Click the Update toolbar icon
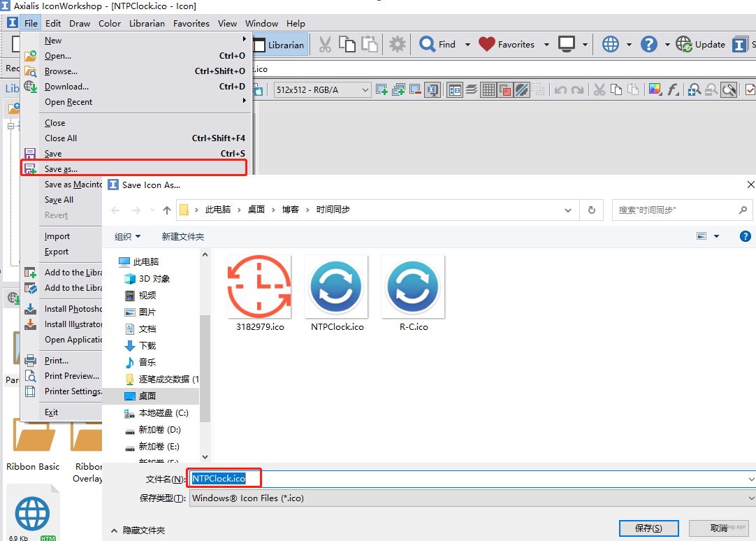 pyautogui.click(x=684, y=45)
